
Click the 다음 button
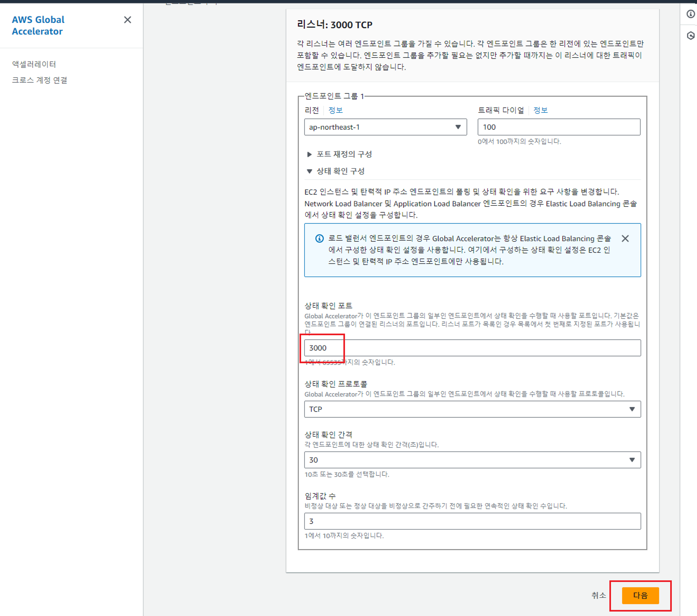tap(640, 595)
